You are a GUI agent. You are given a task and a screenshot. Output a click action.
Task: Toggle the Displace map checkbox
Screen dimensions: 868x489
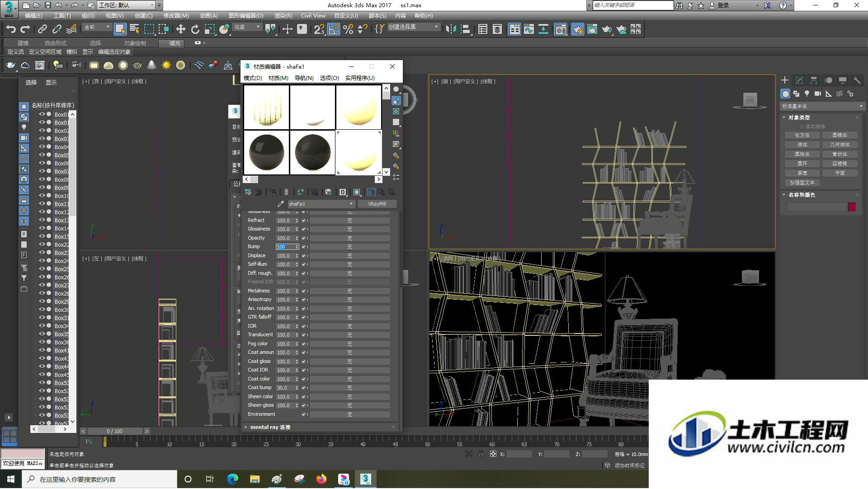click(x=304, y=256)
